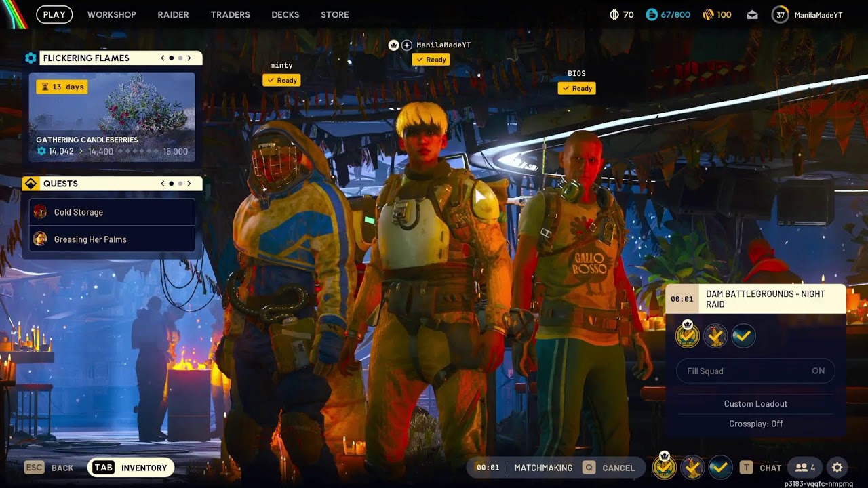This screenshot has height=488, width=868.
Task: Click the Q key hint icon
Action: pos(589,468)
